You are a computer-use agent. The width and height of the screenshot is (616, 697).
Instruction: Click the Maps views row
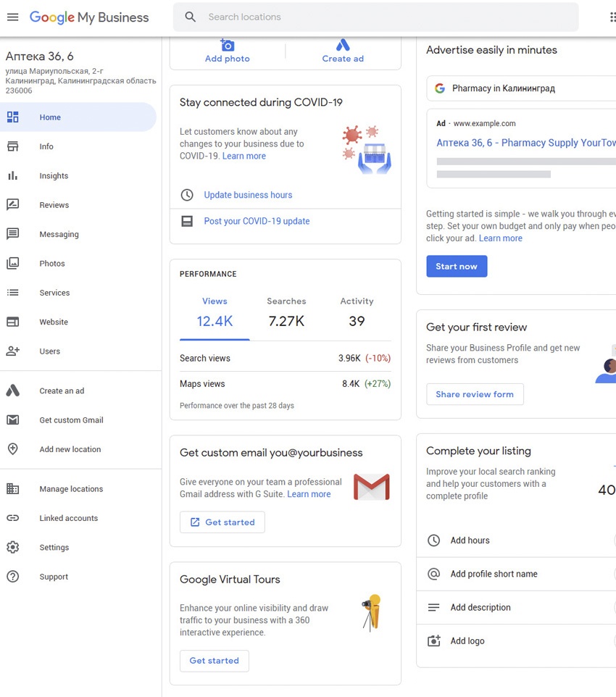tap(285, 383)
